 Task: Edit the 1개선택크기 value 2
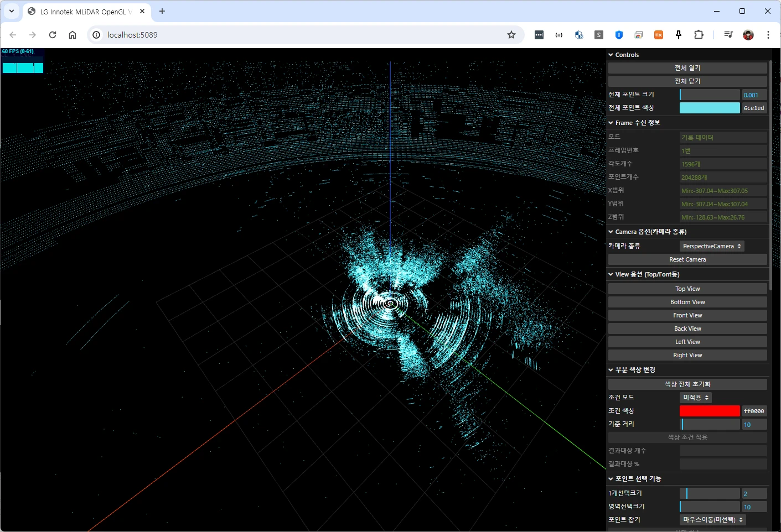[754, 493]
